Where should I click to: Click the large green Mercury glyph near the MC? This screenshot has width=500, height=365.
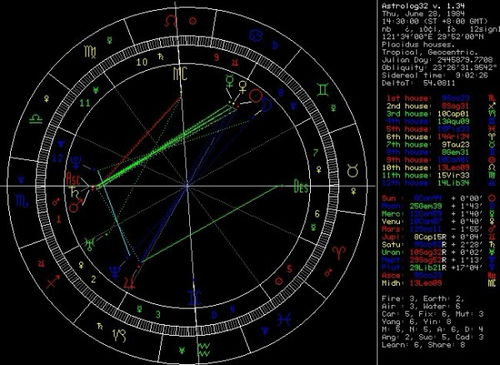(x=230, y=81)
